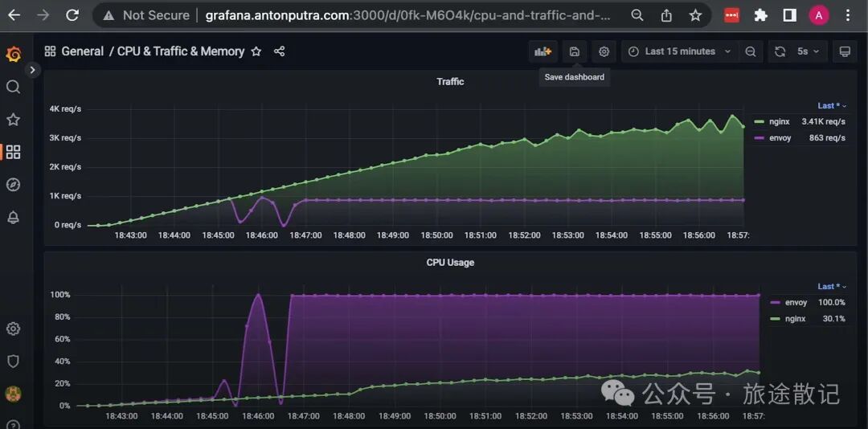
Task: Open the Last 15 minutes time picker
Action: click(680, 51)
